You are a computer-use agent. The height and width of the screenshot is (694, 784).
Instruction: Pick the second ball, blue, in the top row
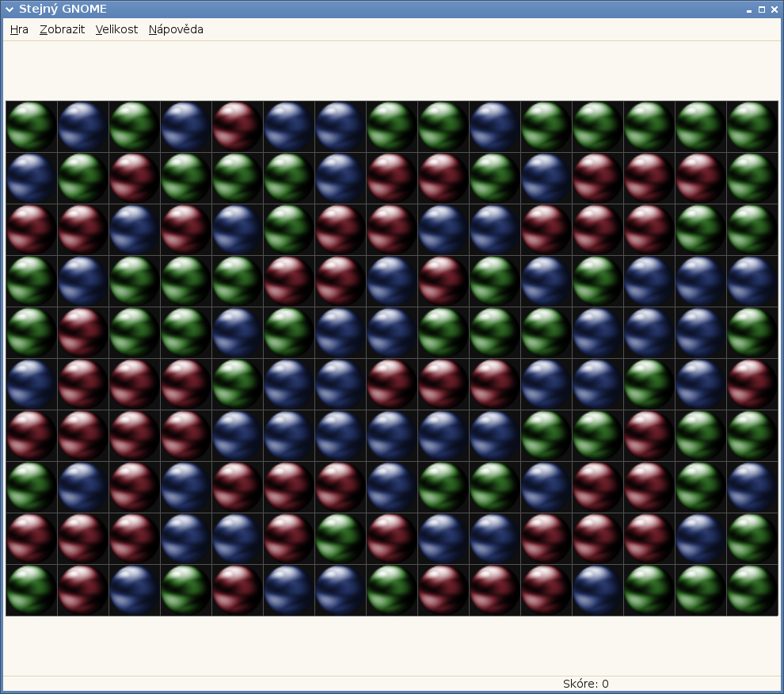[83, 127]
